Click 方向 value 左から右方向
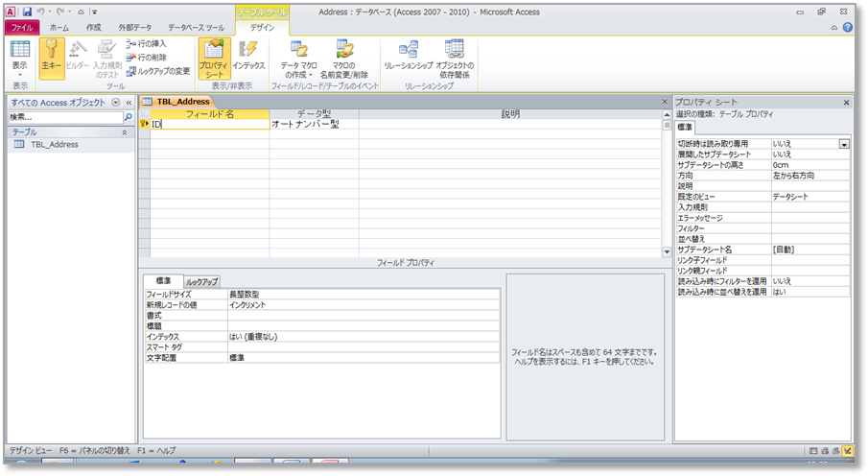This screenshot has width=868, height=476. (810, 176)
